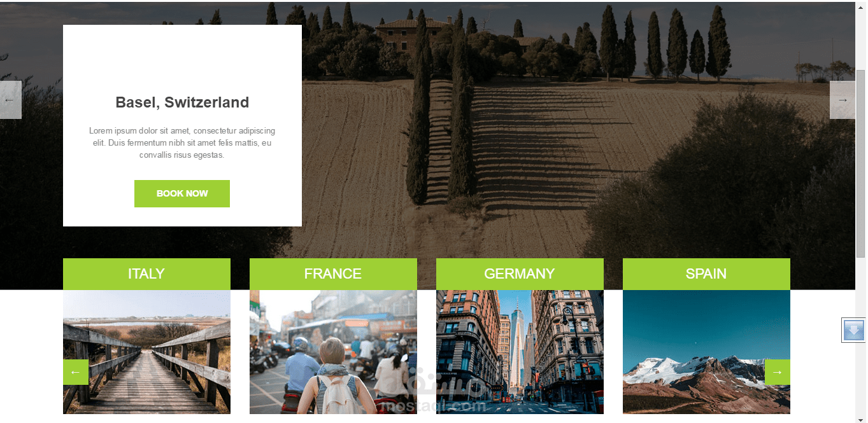Open the GERMANY destination header

(520, 274)
